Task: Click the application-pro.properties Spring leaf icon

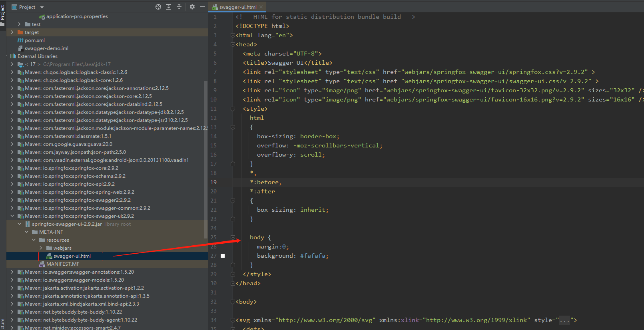Action: [x=42, y=16]
